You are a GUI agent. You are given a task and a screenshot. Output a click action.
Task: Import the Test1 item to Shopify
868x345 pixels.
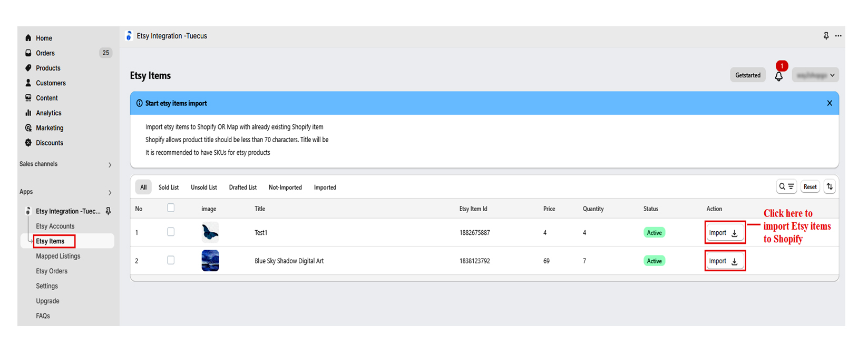pos(725,233)
